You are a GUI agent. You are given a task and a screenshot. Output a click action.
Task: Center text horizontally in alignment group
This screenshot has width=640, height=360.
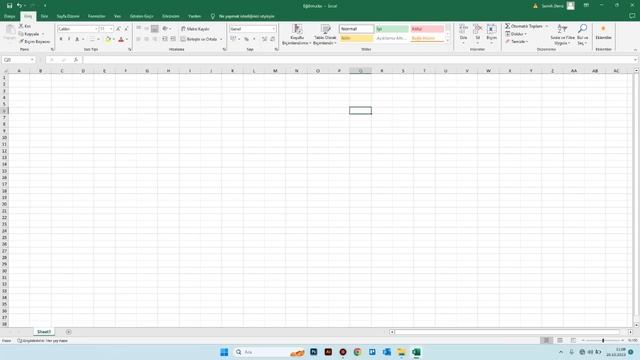pyautogui.click(x=147, y=39)
